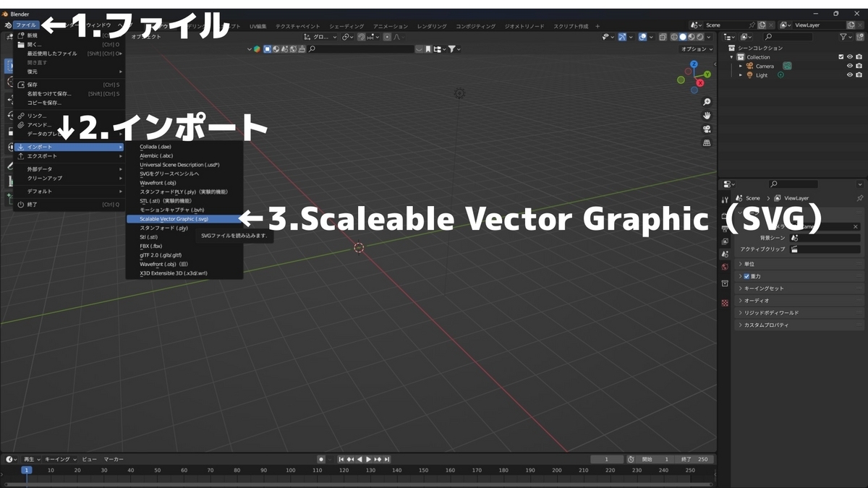Choose 名前をつけて保存... from the File menu
Screen dimensions: 868x488
point(69,93)
